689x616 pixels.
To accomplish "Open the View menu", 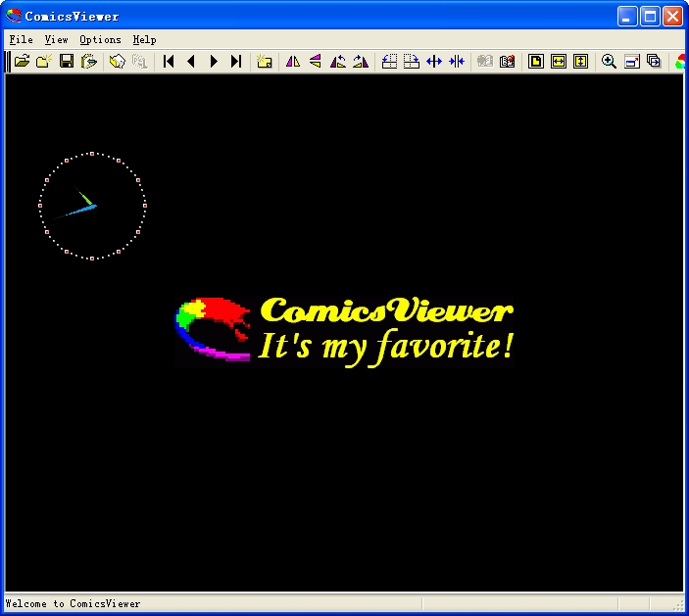I will [56, 39].
